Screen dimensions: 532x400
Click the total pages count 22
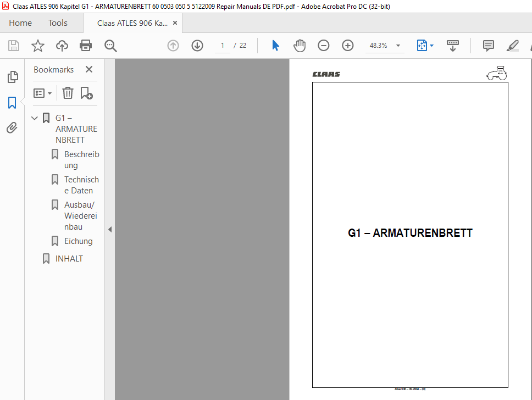coord(243,46)
